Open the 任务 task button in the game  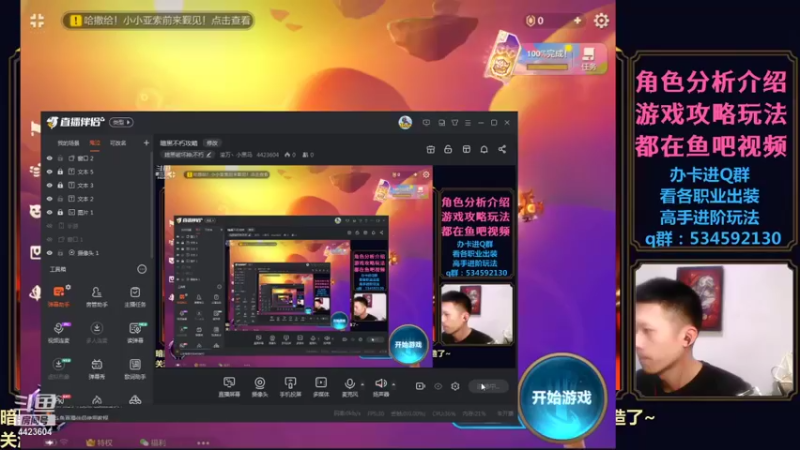(588, 59)
